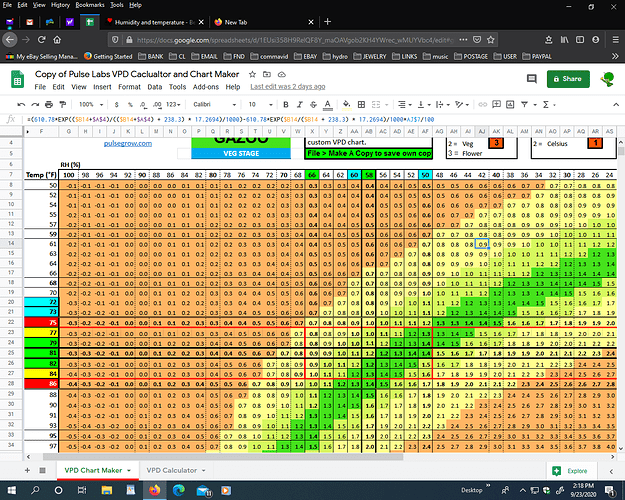
Task: Click the filter icon in toolbar
Action: point(525,104)
